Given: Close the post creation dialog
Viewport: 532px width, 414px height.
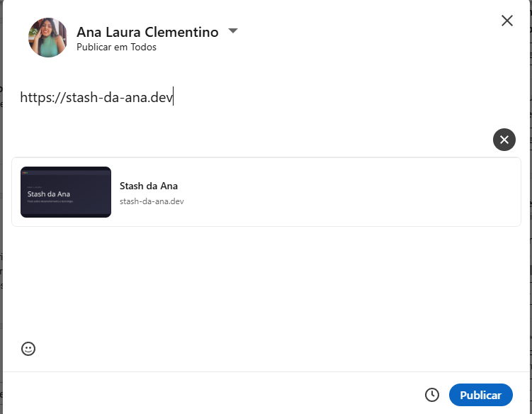Looking at the screenshot, I should click(507, 21).
